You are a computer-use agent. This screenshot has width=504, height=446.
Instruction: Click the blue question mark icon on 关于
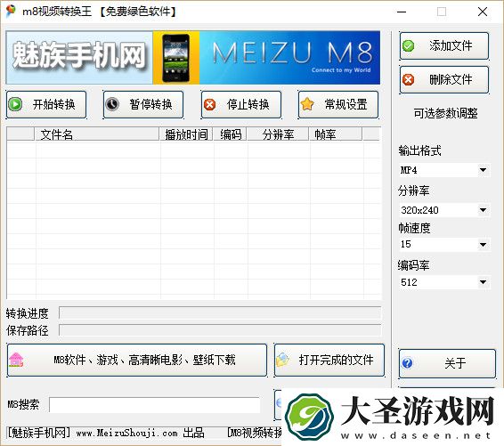(x=407, y=363)
